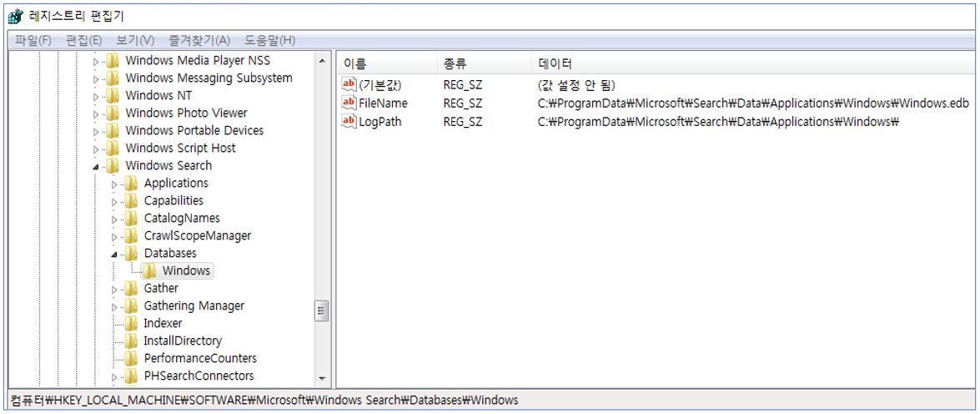This screenshot has width=980, height=414.
Task: Click the Indexer folder icon
Action: tap(130, 323)
